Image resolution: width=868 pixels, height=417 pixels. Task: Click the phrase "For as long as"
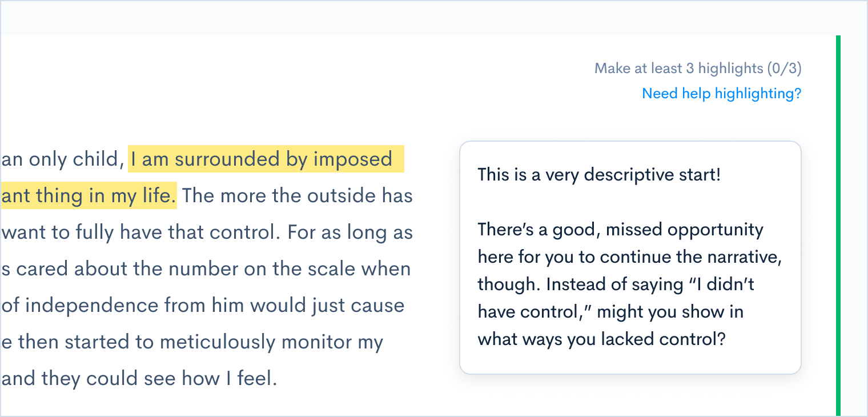pos(350,232)
